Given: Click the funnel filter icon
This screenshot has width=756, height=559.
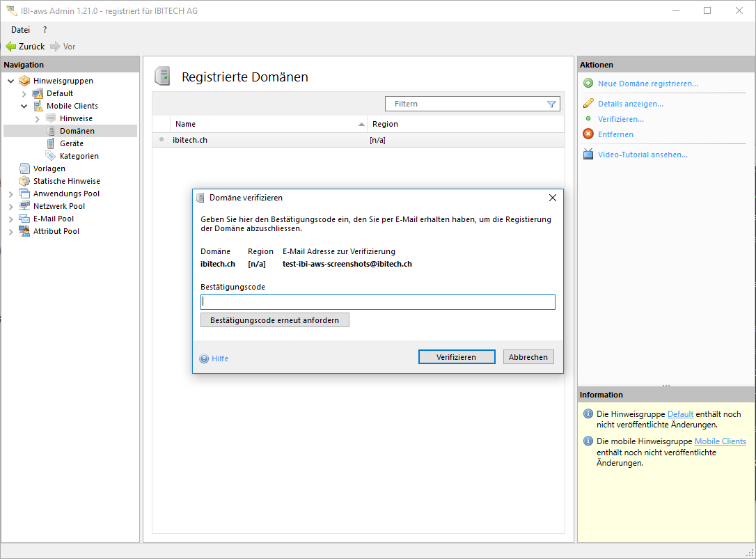Looking at the screenshot, I should [x=551, y=104].
